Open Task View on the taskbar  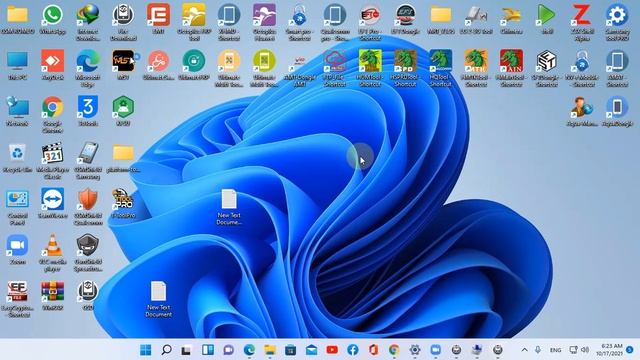pos(187,350)
